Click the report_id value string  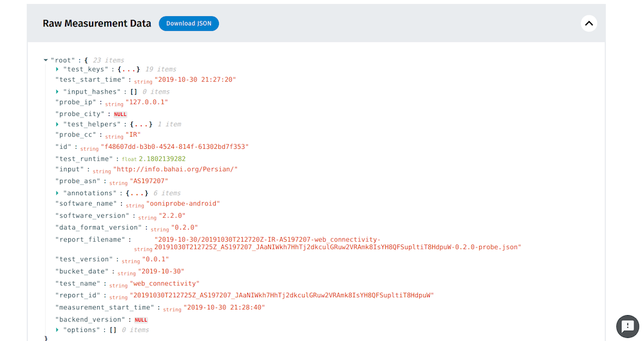click(x=282, y=295)
